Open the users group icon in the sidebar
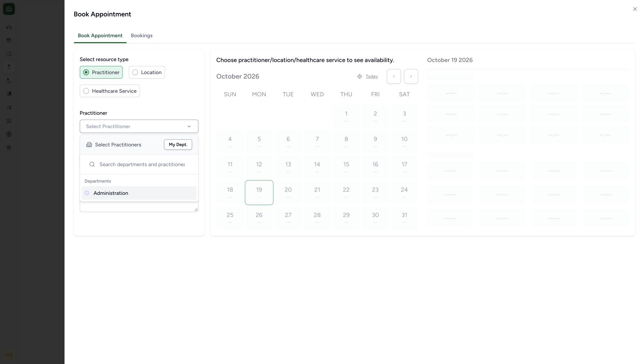The image size is (644, 364). pyautogui.click(x=9, y=107)
